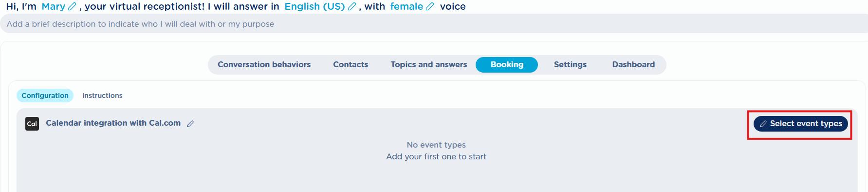
Task: View the Dashboard tab
Action: click(633, 64)
